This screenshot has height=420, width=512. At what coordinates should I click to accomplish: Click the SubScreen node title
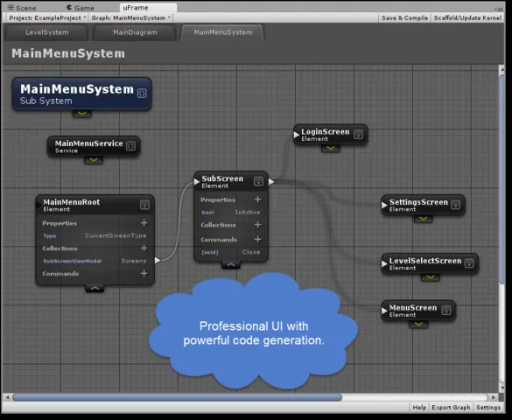click(x=222, y=178)
